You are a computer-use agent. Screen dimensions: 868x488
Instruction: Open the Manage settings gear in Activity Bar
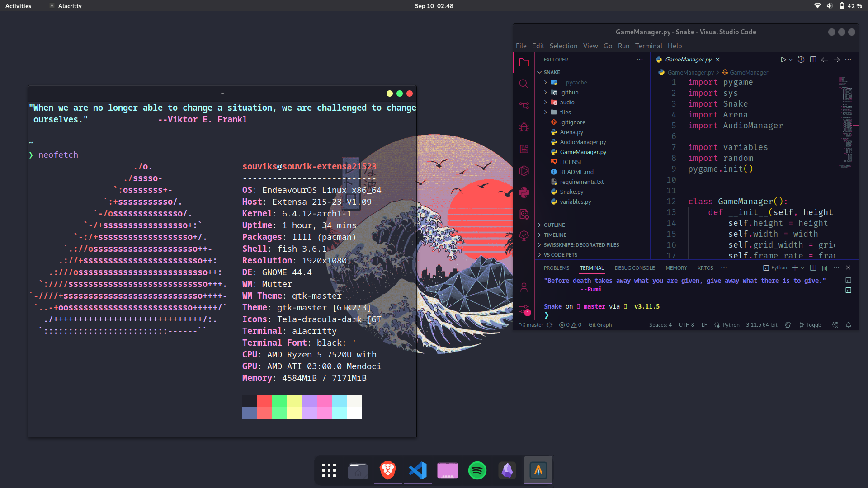pos(524,310)
